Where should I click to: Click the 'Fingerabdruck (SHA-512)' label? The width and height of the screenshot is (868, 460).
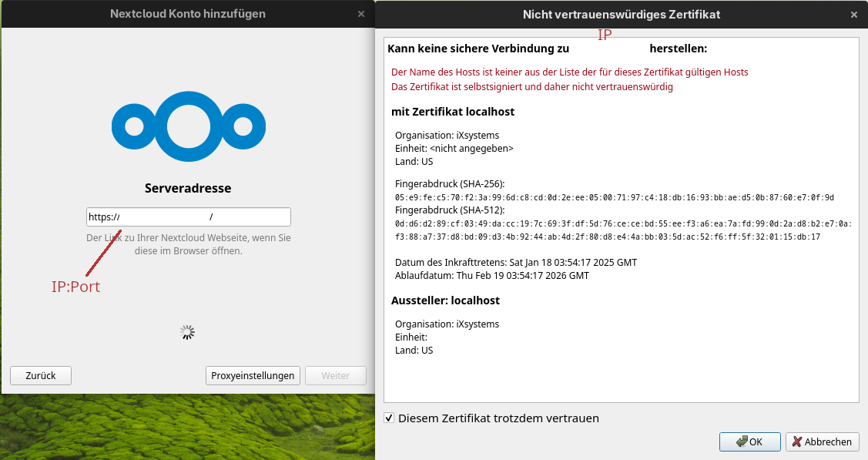450,210
